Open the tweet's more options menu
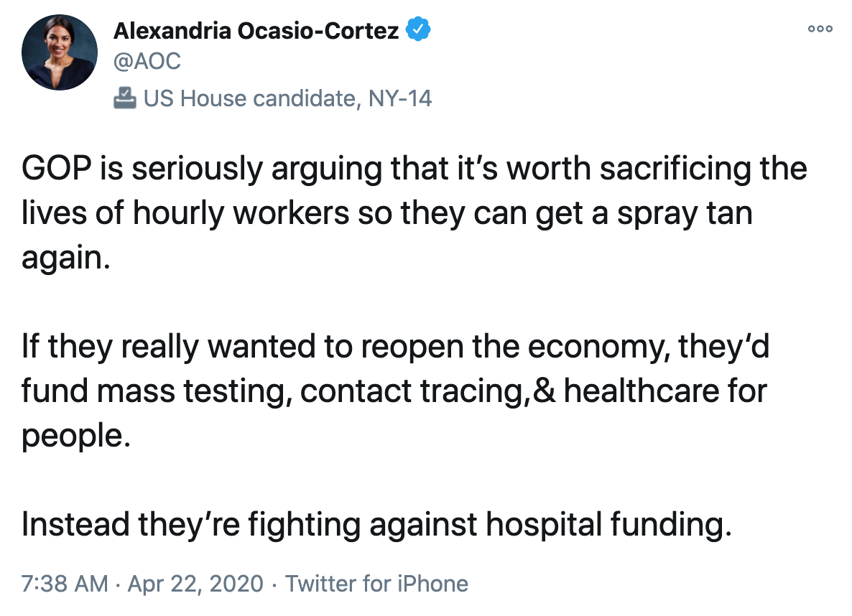Image resolution: width=852 pixels, height=616 pixels. (820, 29)
